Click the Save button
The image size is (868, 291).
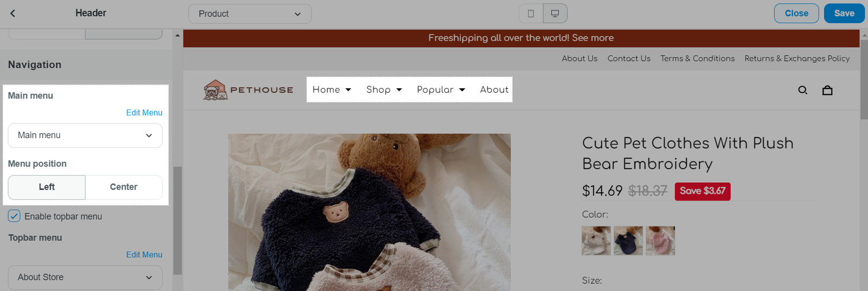(x=844, y=14)
